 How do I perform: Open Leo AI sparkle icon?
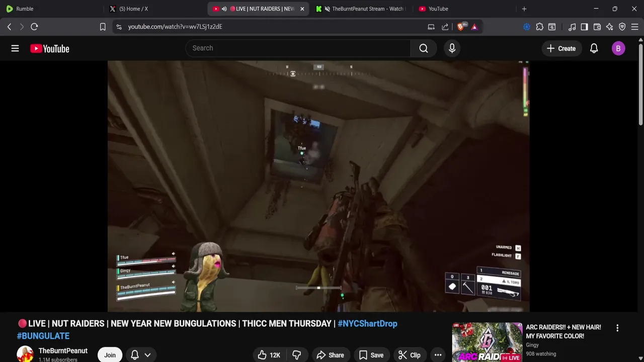tap(610, 27)
